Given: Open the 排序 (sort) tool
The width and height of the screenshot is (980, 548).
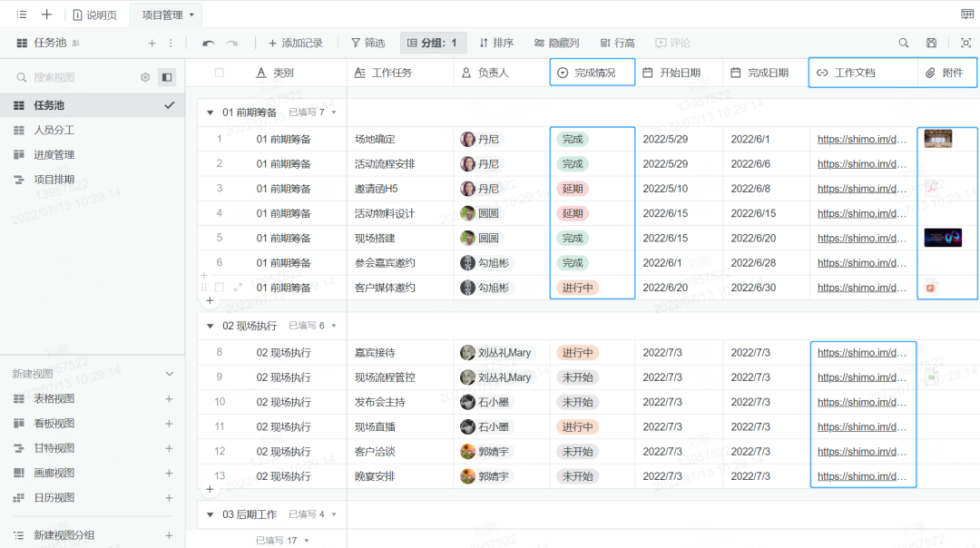Looking at the screenshot, I should click(500, 43).
